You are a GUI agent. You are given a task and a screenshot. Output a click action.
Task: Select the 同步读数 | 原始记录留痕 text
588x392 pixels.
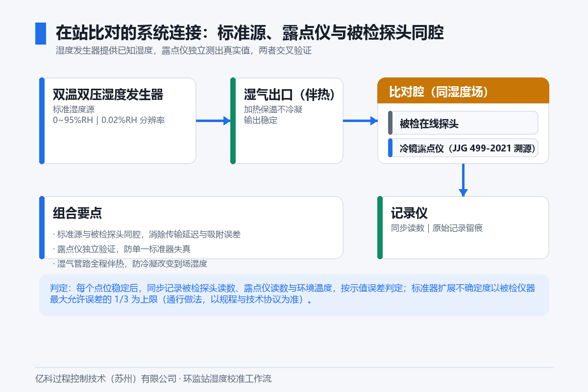click(x=437, y=228)
